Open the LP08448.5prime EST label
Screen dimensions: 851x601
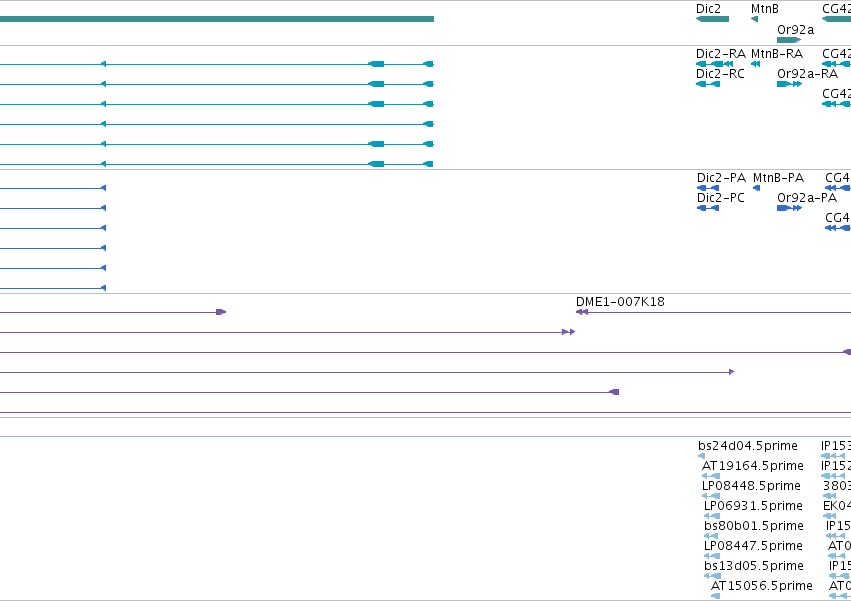pos(751,486)
